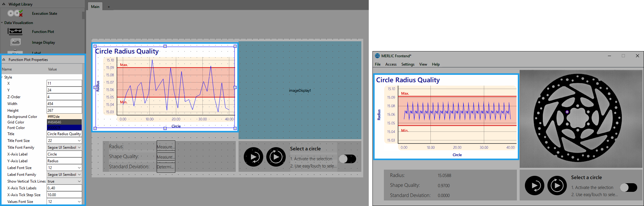Select the Execution State gears icon
The width and height of the screenshot is (644, 206).
[x=15, y=13]
